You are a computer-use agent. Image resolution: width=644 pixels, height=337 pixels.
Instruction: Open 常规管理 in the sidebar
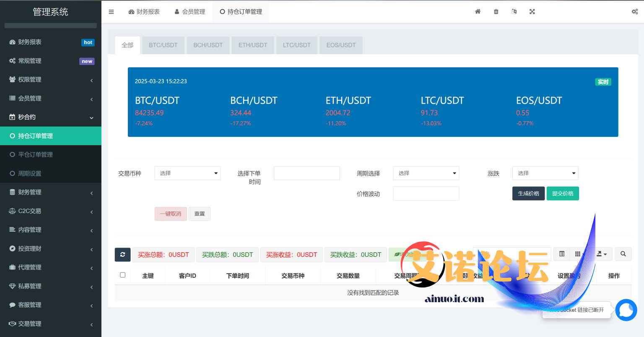[51, 61]
